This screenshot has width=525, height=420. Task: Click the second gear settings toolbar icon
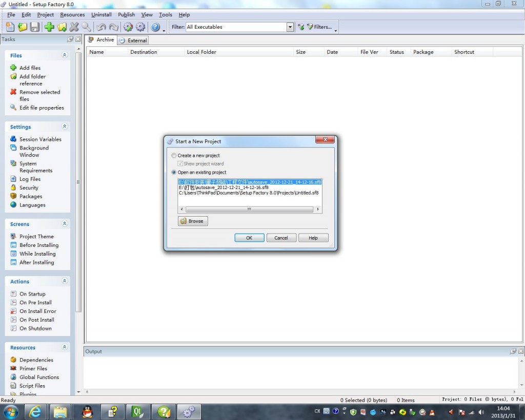point(140,27)
